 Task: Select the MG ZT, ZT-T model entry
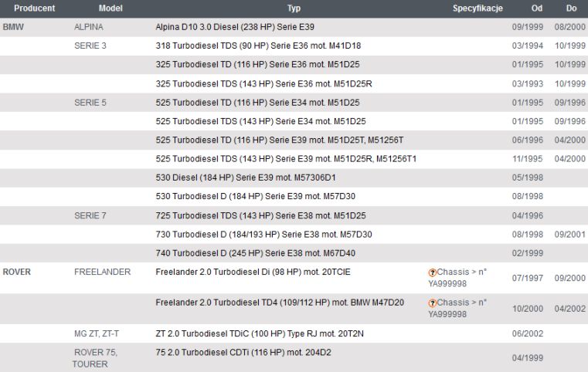pos(97,333)
